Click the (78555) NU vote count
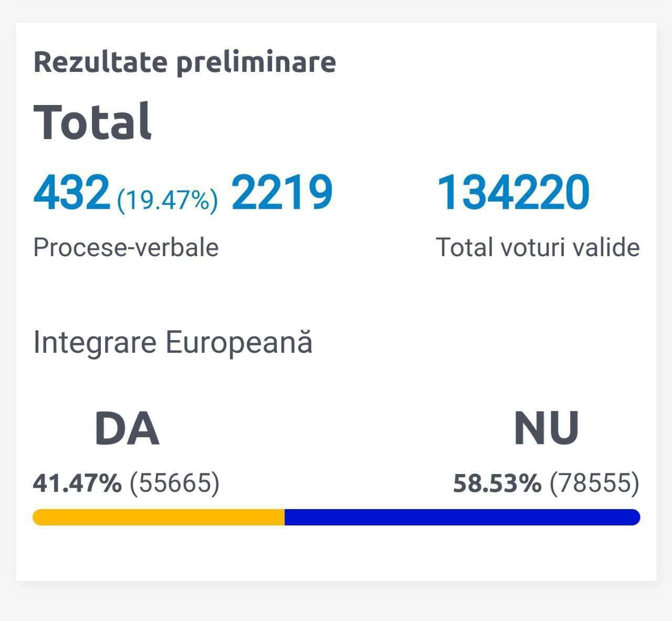 pyautogui.click(x=594, y=483)
